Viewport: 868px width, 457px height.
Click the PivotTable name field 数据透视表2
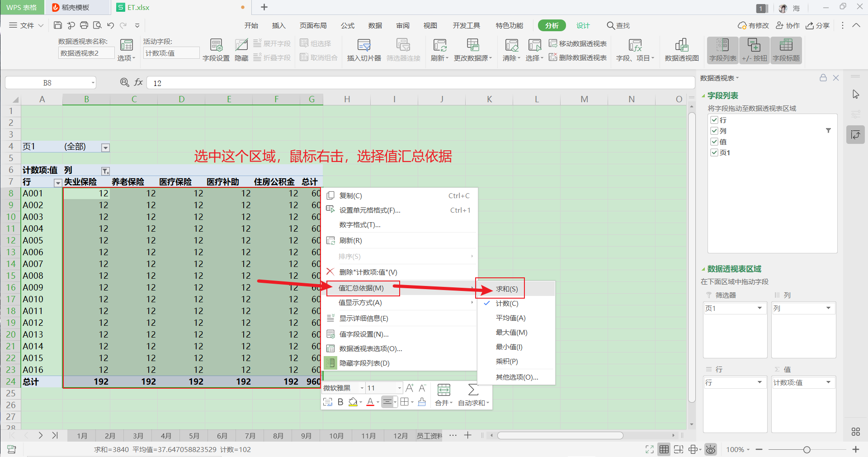(86, 53)
